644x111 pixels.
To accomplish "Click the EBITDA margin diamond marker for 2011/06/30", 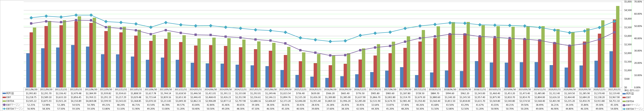I will click(x=31, y=18).
